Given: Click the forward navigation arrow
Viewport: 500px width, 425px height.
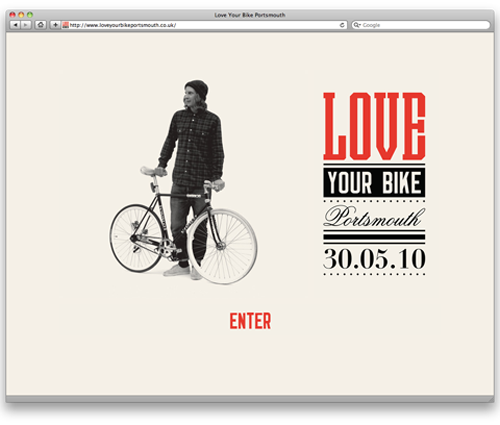Looking at the screenshot, I should pyautogui.click(x=26, y=25).
